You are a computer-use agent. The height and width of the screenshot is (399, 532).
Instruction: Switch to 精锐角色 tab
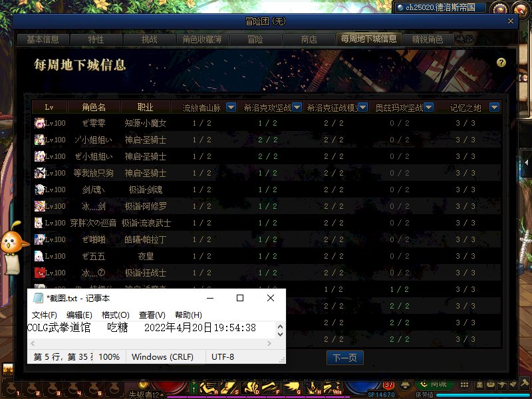(x=428, y=39)
